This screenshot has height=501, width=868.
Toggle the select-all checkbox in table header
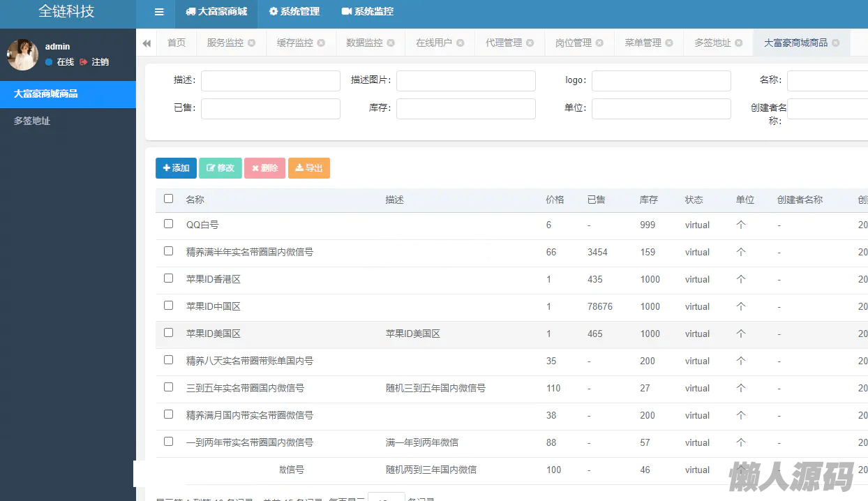point(168,199)
